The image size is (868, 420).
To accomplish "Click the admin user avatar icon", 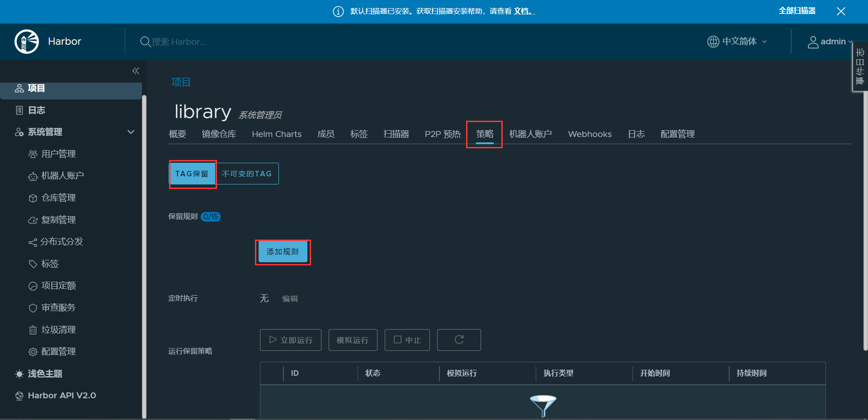I will tap(813, 42).
